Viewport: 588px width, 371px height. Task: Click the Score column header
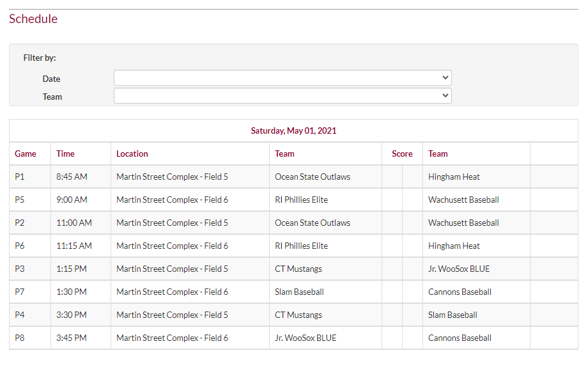pyautogui.click(x=402, y=154)
